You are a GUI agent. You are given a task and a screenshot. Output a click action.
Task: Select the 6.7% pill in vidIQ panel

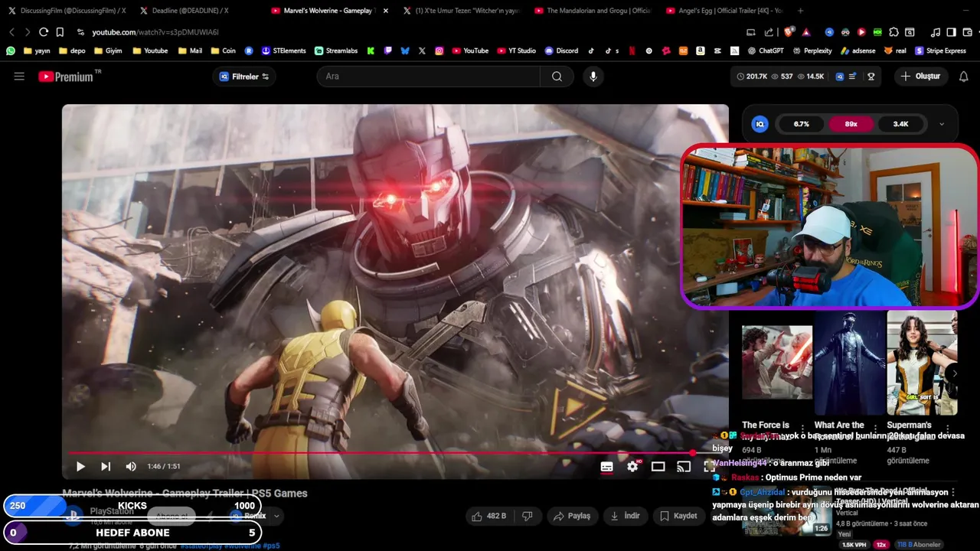[801, 124]
